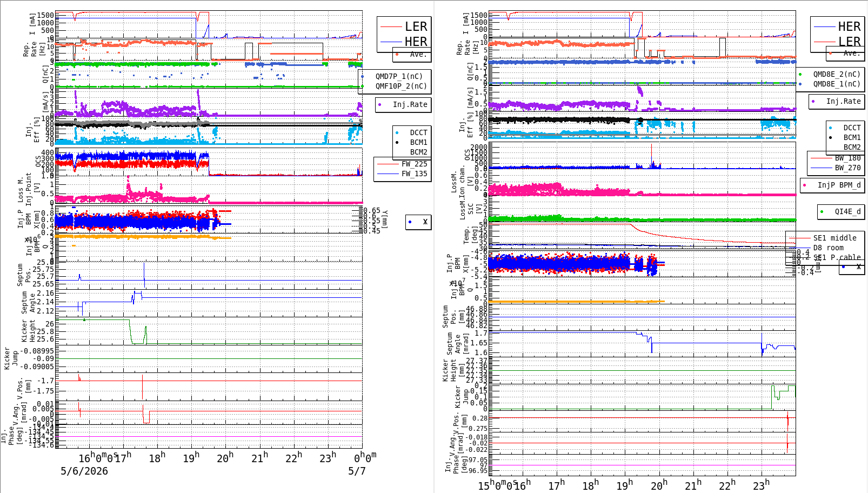Click the 5/6/2026 date label
The height and width of the screenshot is (493, 868).
(x=84, y=471)
